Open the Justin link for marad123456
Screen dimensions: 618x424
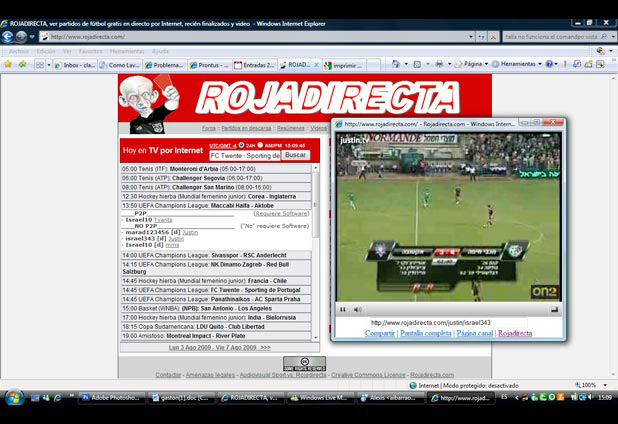[x=190, y=232]
